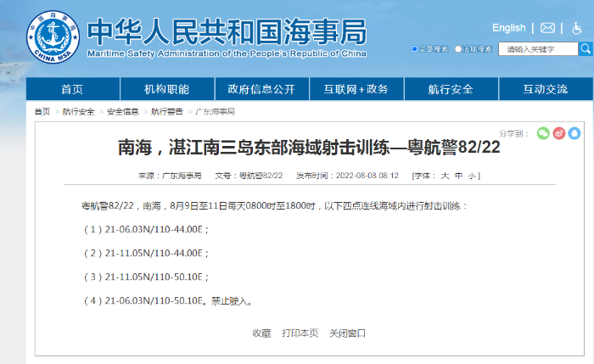Click the China MSA round logo
The image size is (594, 364).
tap(53, 36)
